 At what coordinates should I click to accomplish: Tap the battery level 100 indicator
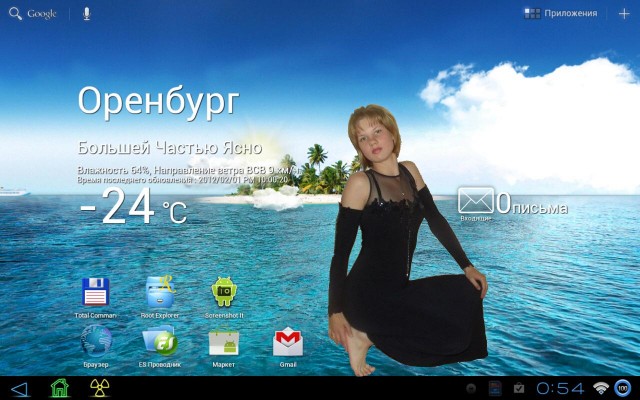tap(623, 387)
